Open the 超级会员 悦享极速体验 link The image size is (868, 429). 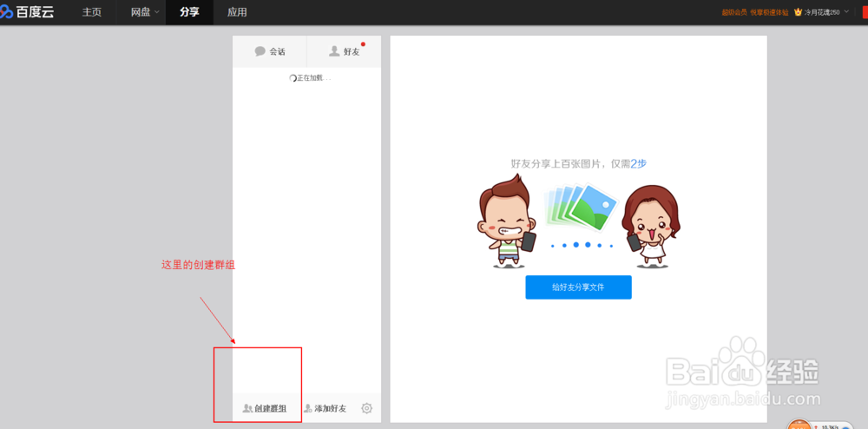[754, 12]
